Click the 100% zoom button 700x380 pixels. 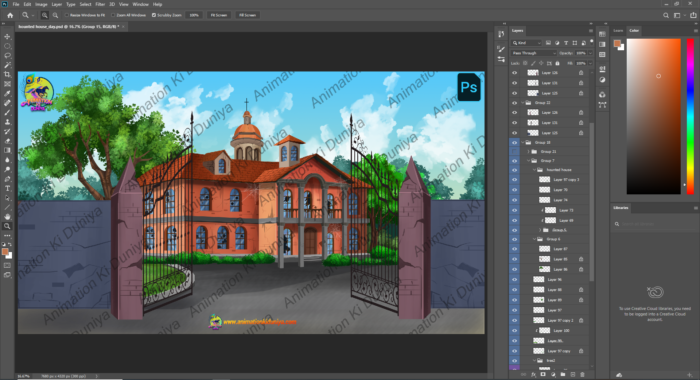coord(194,15)
